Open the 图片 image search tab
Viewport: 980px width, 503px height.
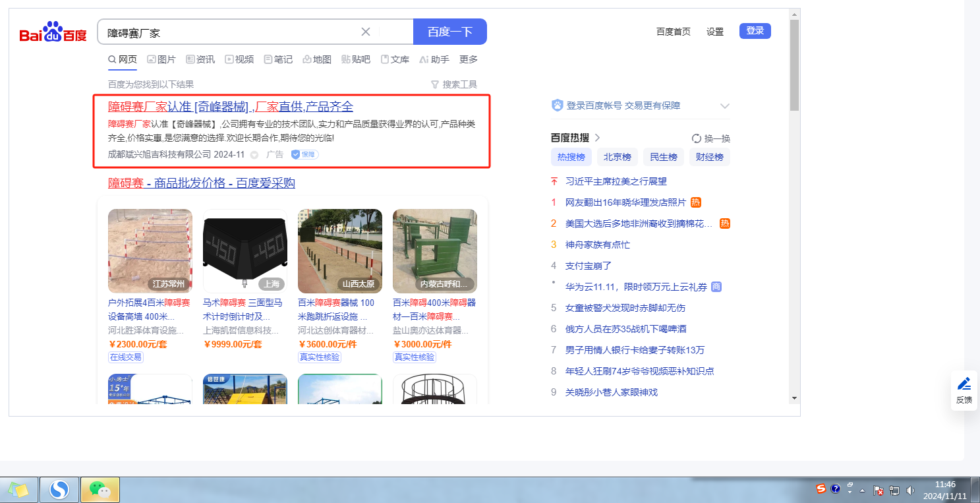pos(161,59)
